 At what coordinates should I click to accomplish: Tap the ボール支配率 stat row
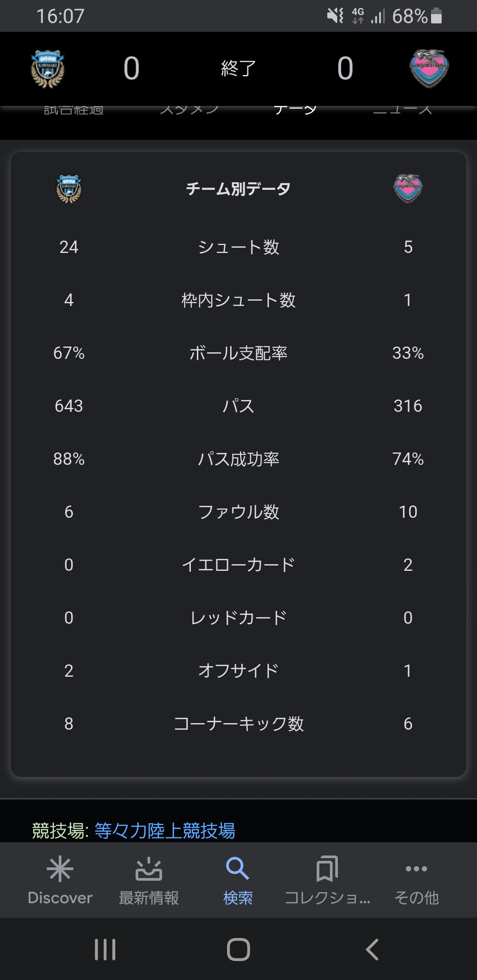238,353
